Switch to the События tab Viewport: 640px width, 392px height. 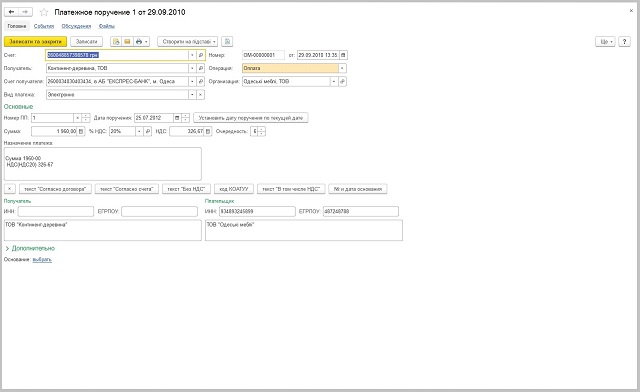coord(44,26)
